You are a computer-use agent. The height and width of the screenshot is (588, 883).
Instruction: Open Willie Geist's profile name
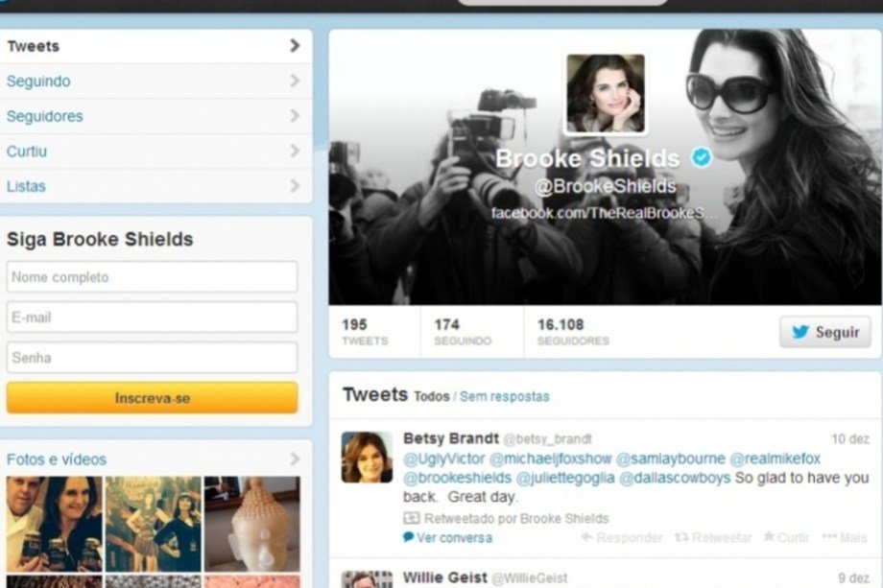pos(445,577)
